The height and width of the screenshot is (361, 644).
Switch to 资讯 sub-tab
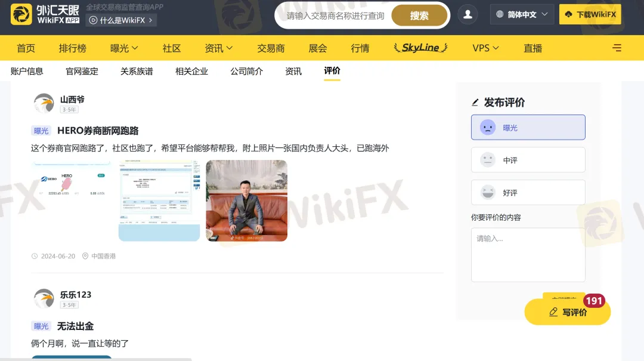[x=293, y=71]
